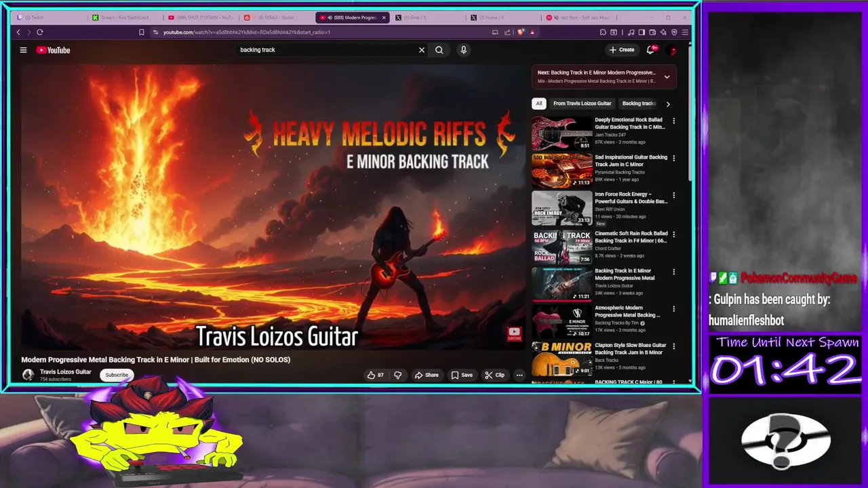The width and height of the screenshot is (868, 488).
Task: Select the All filter chip
Action: pyautogui.click(x=539, y=104)
